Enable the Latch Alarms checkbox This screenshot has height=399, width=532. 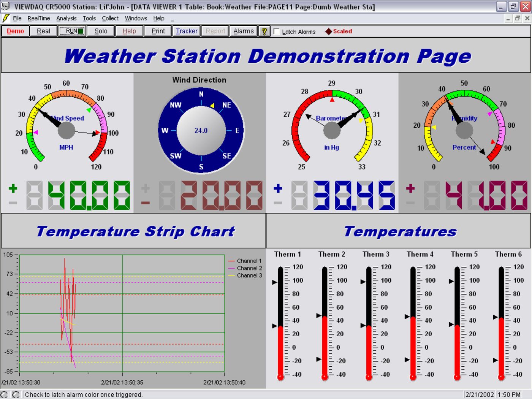click(x=277, y=32)
